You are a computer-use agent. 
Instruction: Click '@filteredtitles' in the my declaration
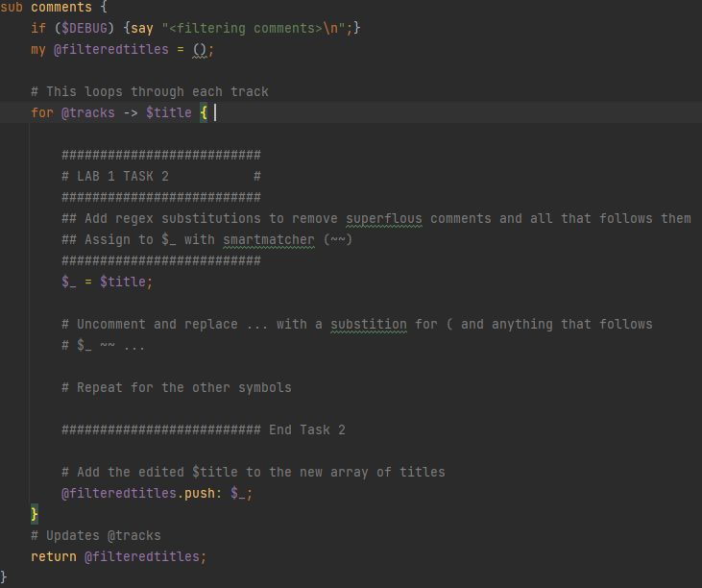tap(111, 49)
